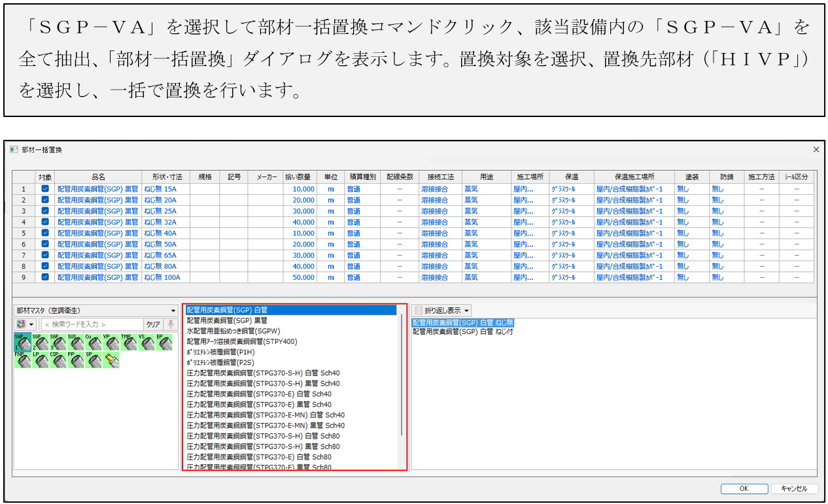Select the Cu pipe category icon
828x504 pixels.
tap(93, 341)
